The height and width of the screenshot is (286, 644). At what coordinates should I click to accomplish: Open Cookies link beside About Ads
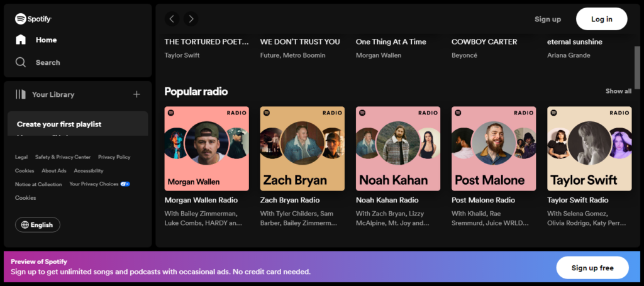25,171
